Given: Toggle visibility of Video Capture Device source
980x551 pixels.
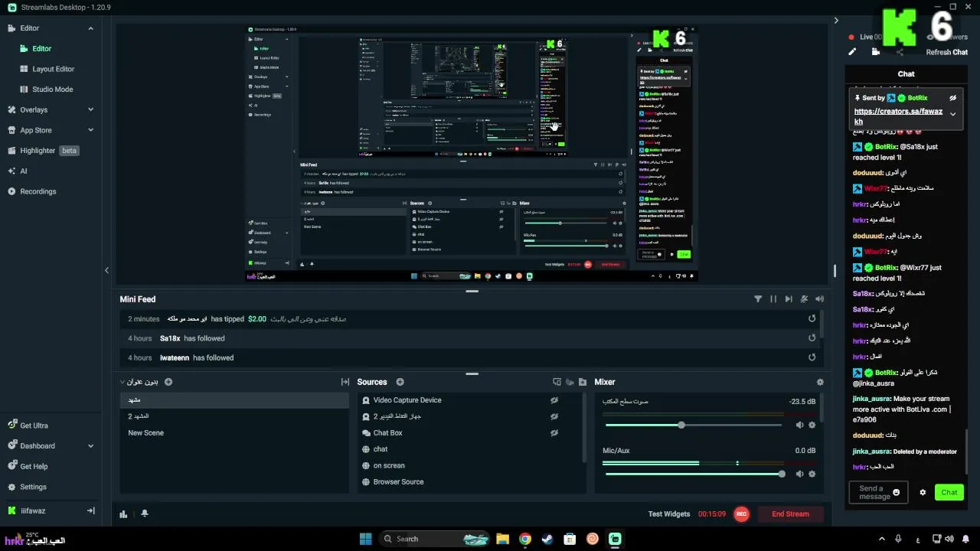Looking at the screenshot, I should pos(554,400).
